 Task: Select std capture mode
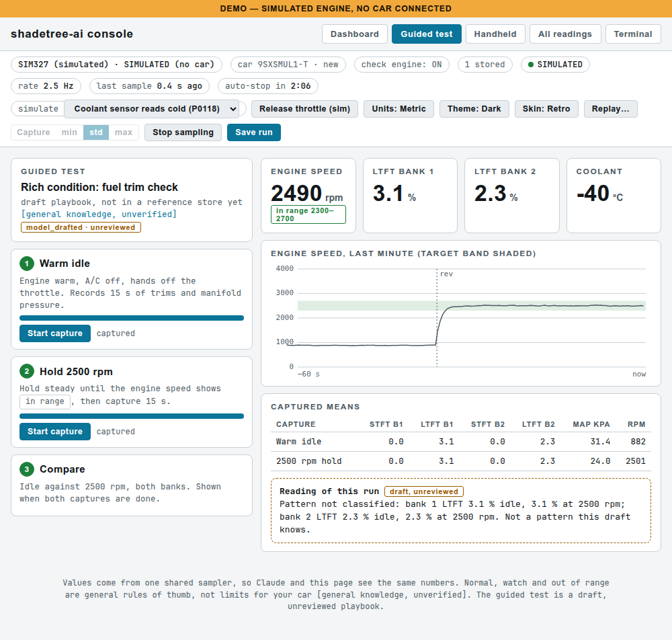coord(96,132)
